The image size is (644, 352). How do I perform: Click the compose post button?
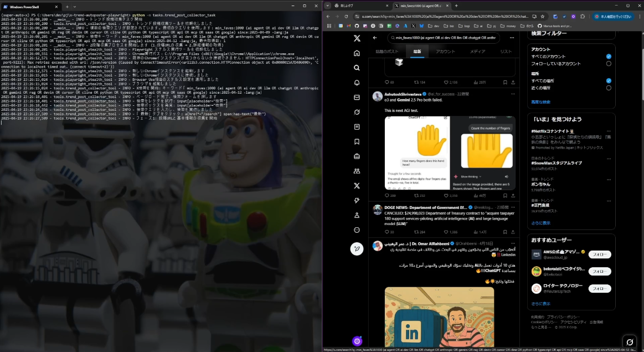tap(357, 249)
